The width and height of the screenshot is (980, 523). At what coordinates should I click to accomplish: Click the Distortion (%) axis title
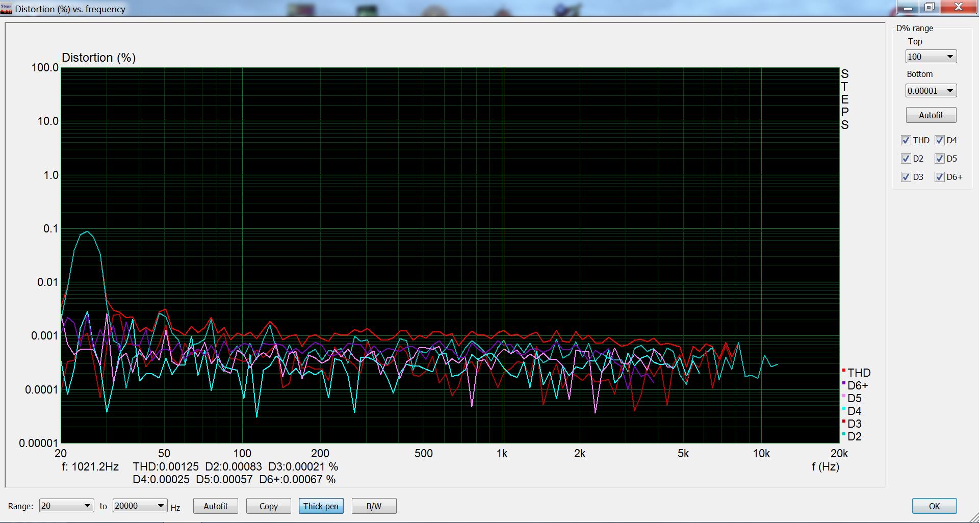[x=99, y=58]
